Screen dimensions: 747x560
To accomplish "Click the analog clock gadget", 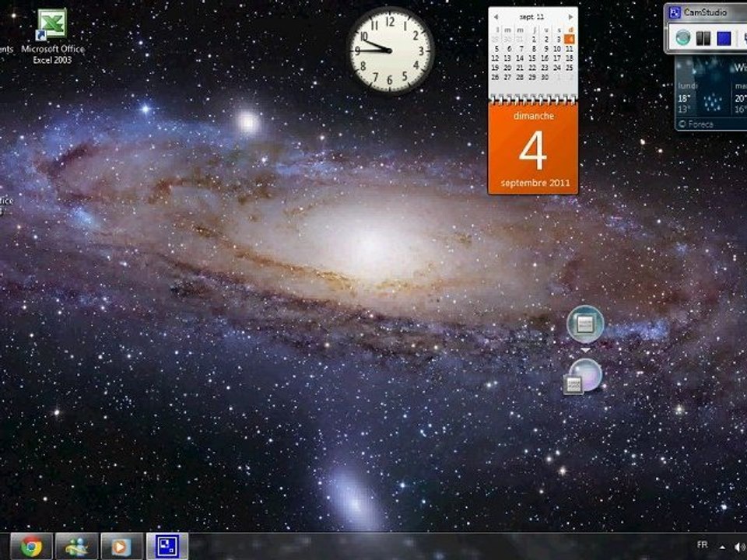I will click(x=390, y=50).
